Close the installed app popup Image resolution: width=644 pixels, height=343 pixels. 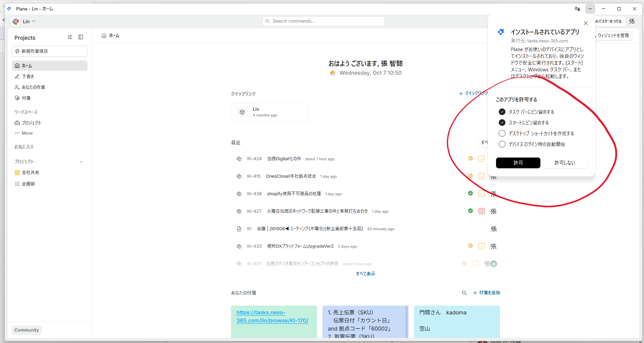(586, 23)
